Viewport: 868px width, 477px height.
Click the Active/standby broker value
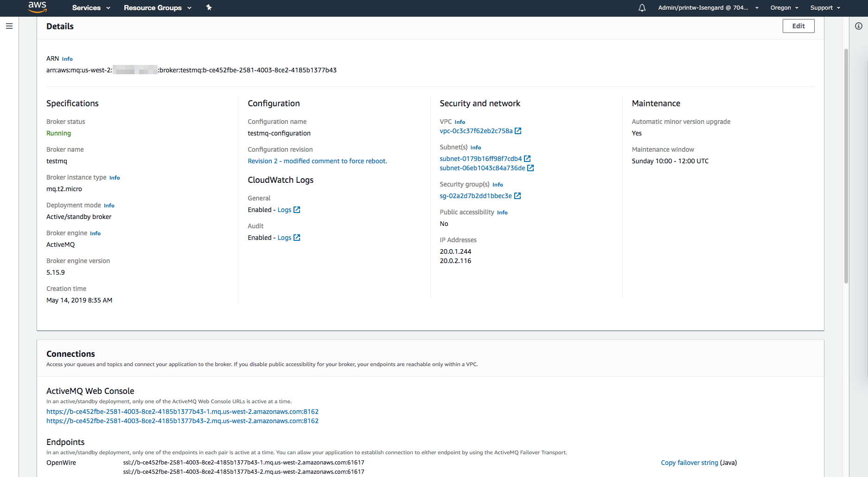(79, 217)
